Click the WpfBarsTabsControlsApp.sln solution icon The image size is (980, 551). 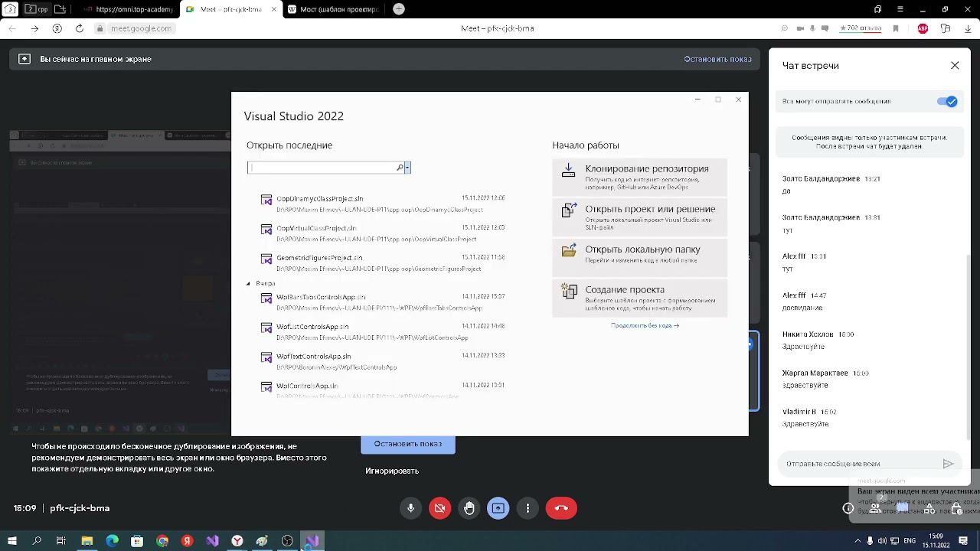click(266, 298)
